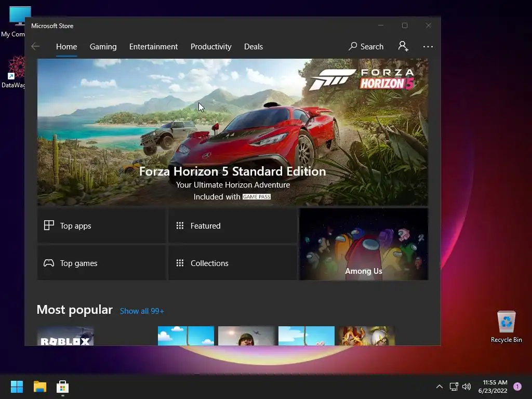Click the Forza Horizon 5 logo
Viewport: 532px width, 399px height.
(x=362, y=79)
